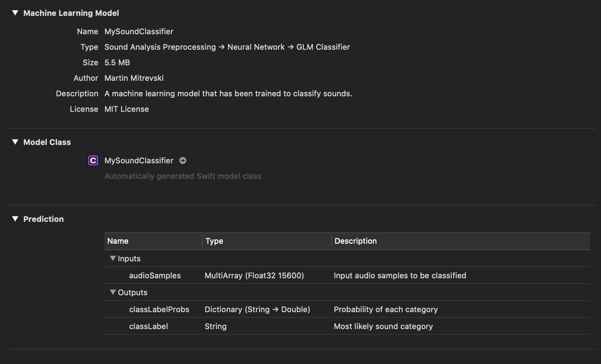Collapse the Machine Learning Model section
The height and width of the screenshot is (364, 601).
coord(15,13)
